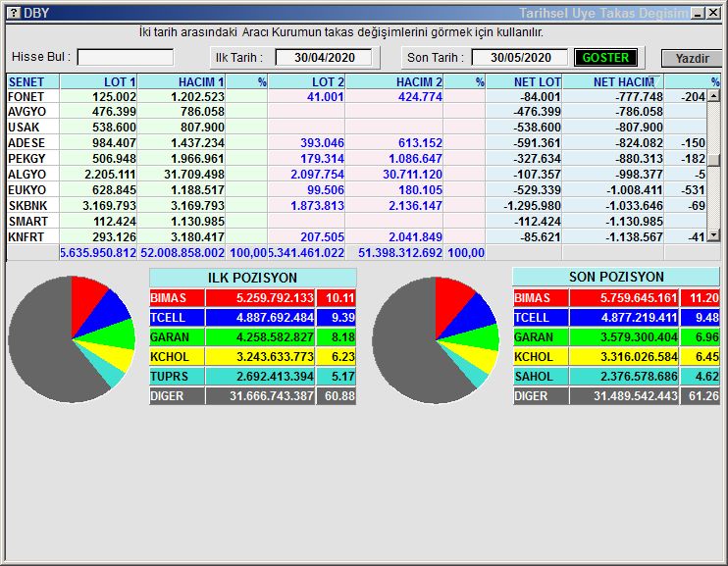Image resolution: width=728 pixels, height=566 pixels.
Task: Select the KNFRT row
Action: (x=356, y=236)
